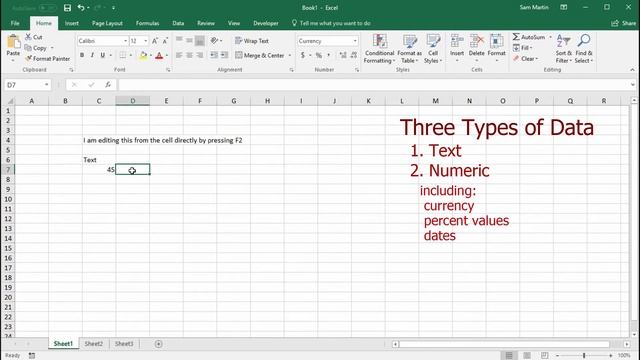Toggle Underline formatting
This screenshot has width=640, height=360.
point(102,55)
